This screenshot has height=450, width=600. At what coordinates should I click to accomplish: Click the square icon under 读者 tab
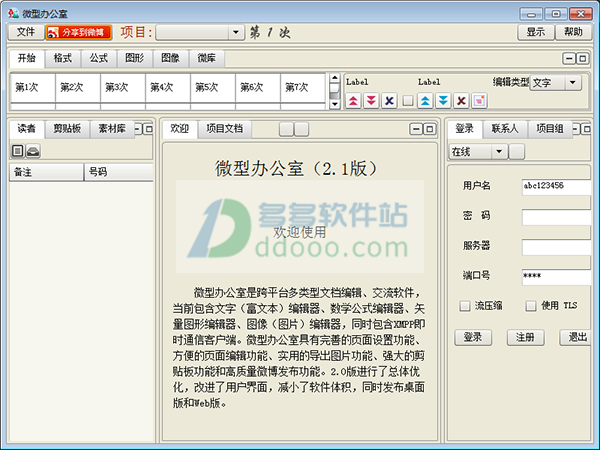[x=17, y=151]
